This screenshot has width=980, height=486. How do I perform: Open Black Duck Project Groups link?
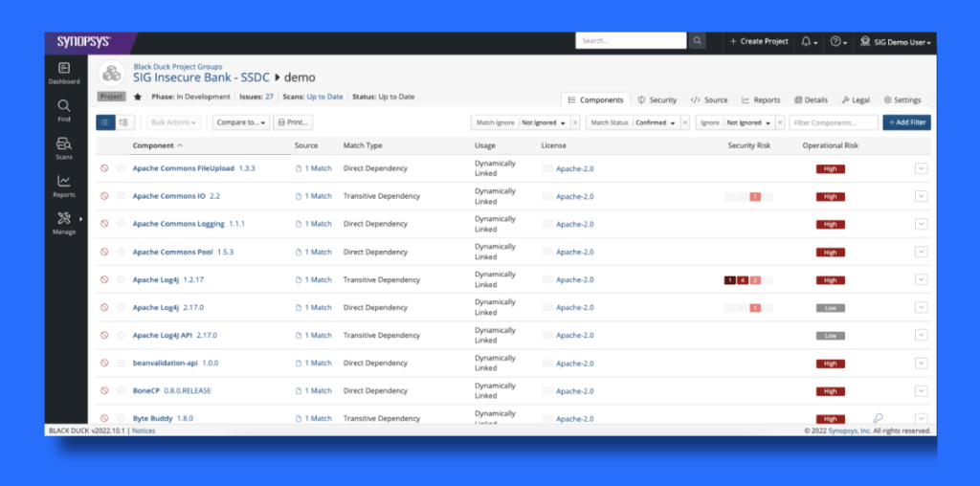coord(177,67)
